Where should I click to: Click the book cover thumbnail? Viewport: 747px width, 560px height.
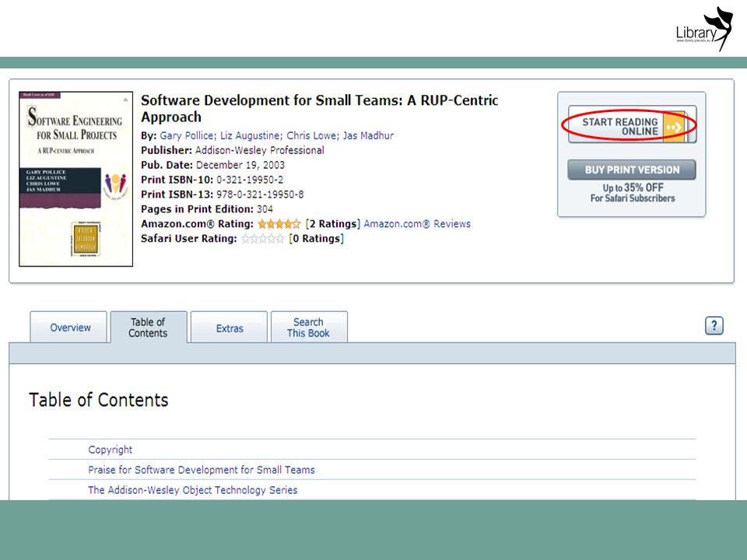[75, 179]
